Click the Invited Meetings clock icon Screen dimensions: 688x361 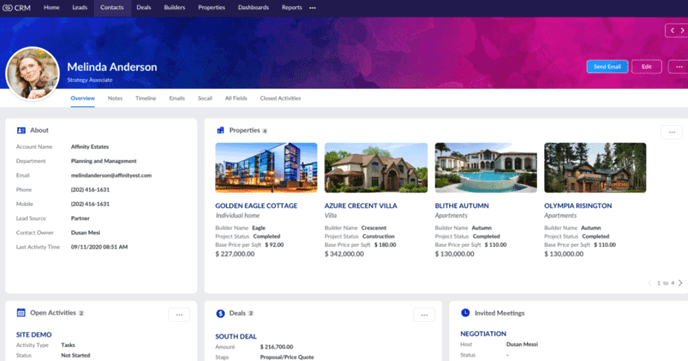click(465, 313)
